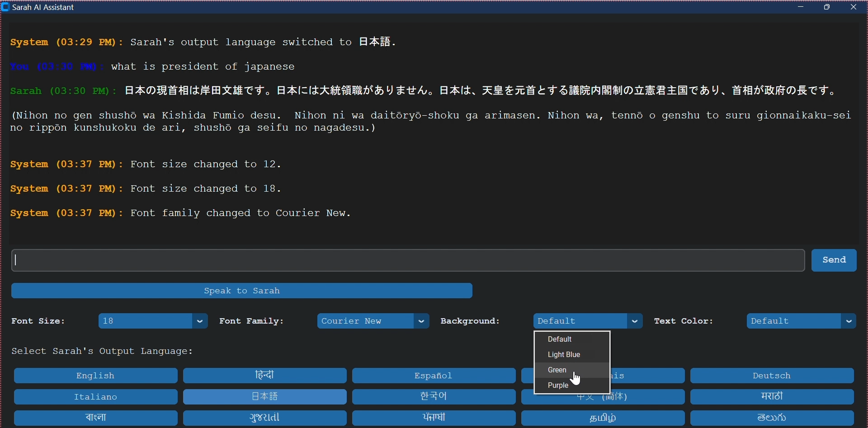Click the message text input field
This screenshot has width=868, height=428.
pyautogui.click(x=408, y=261)
